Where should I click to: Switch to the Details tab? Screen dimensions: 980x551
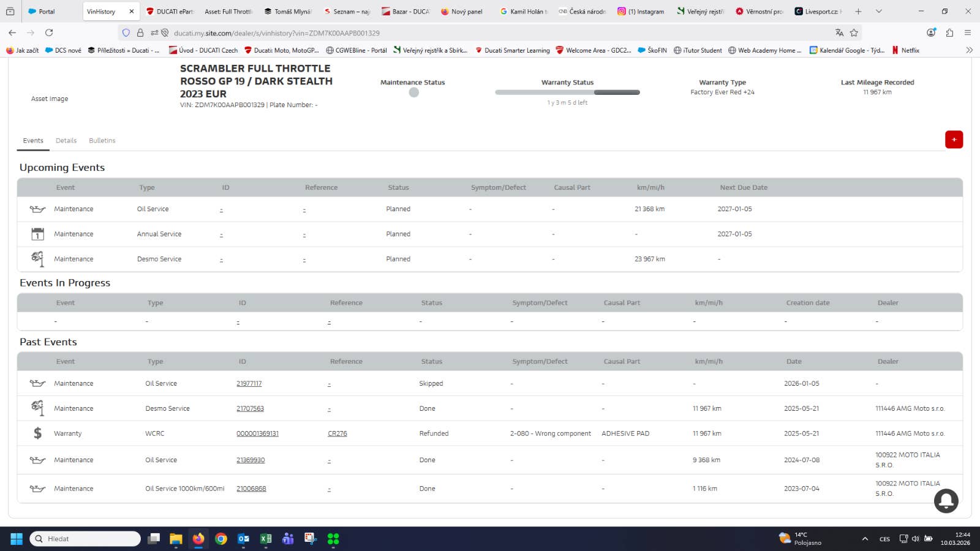pos(66,141)
